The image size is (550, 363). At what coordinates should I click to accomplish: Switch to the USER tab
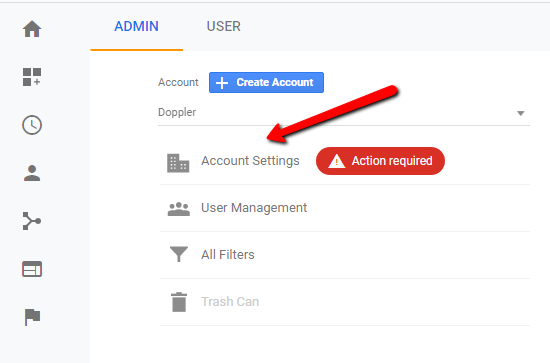point(223,26)
